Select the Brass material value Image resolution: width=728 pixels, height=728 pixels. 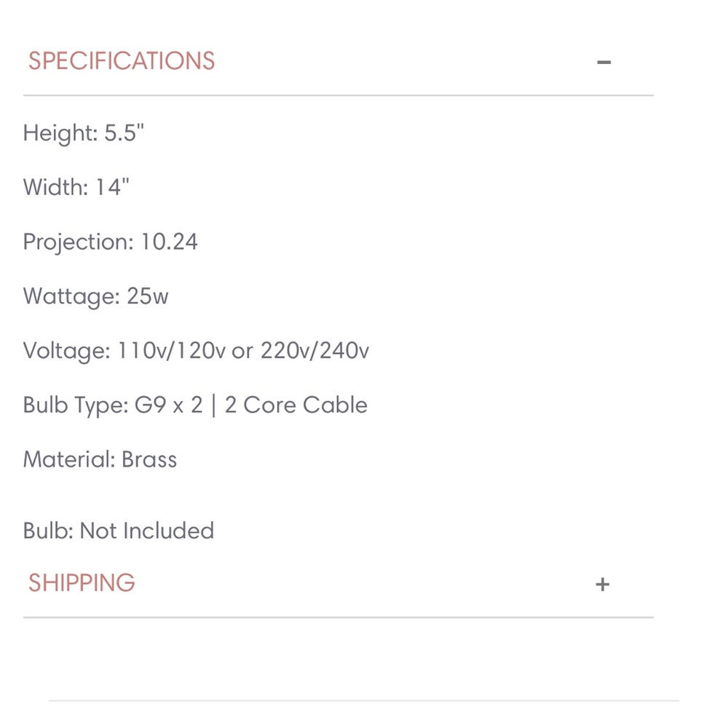(149, 459)
